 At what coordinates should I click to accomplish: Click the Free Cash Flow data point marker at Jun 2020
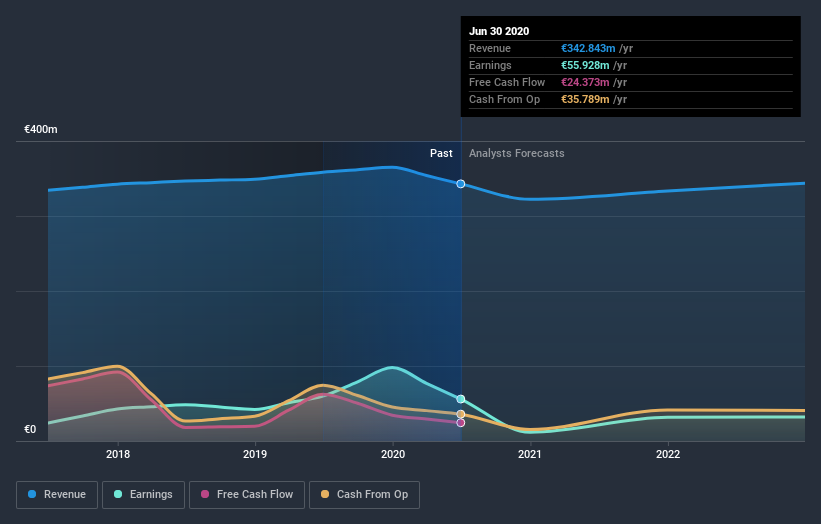pyautogui.click(x=461, y=422)
